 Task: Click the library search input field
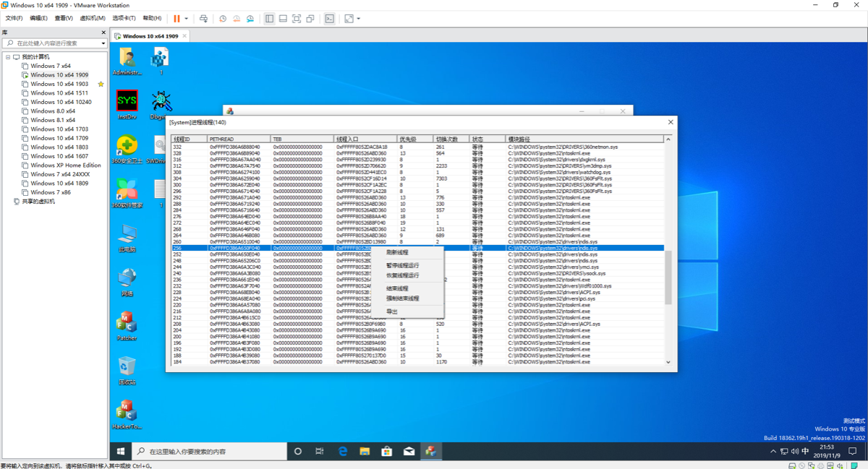pyautogui.click(x=54, y=43)
